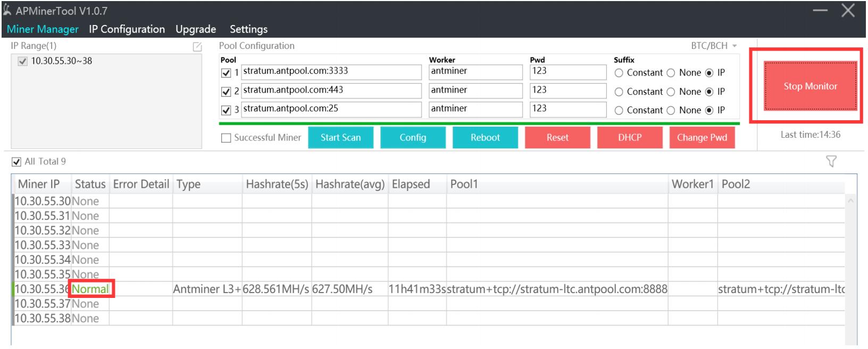Image resolution: width=868 pixels, height=349 pixels.
Task: Expand the BTC/BCH coin dropdown
Action: 714,46
